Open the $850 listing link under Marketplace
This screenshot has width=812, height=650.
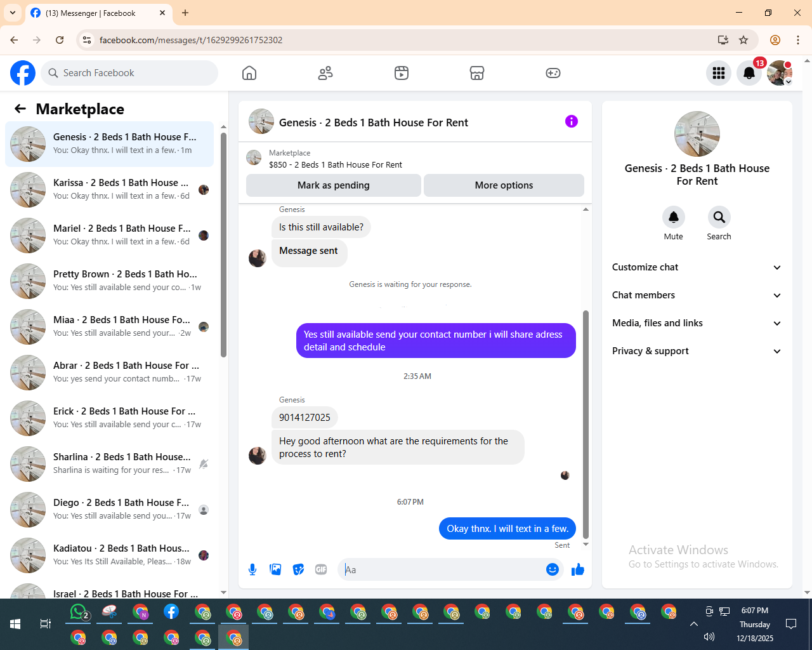[x=336, y=164]
